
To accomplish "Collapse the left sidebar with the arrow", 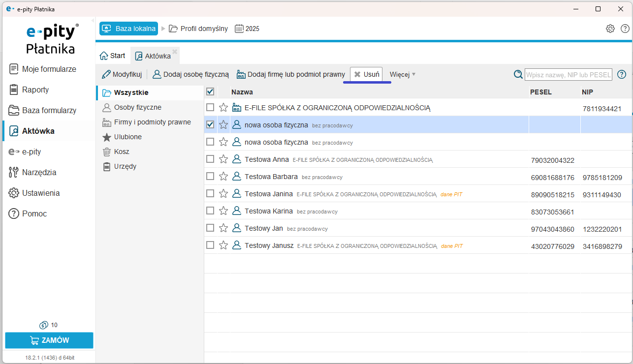I will tap(93, 21).
